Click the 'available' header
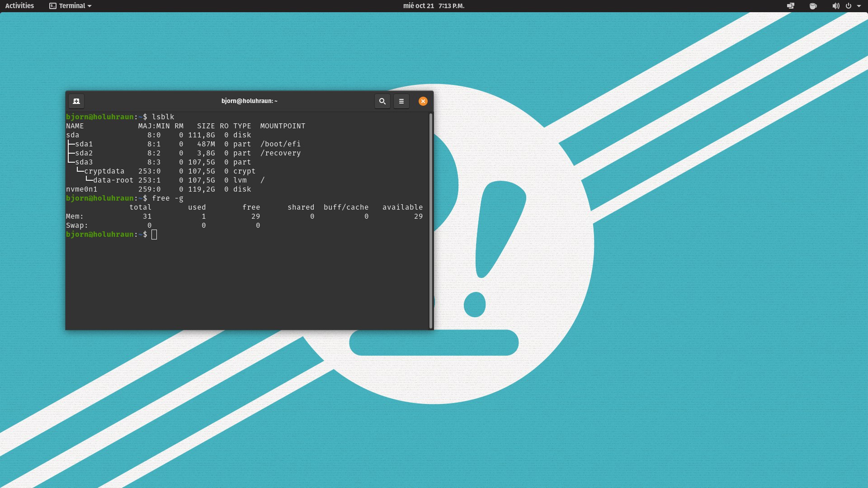This screenshot has width=868, height=488. pos(403,207)
